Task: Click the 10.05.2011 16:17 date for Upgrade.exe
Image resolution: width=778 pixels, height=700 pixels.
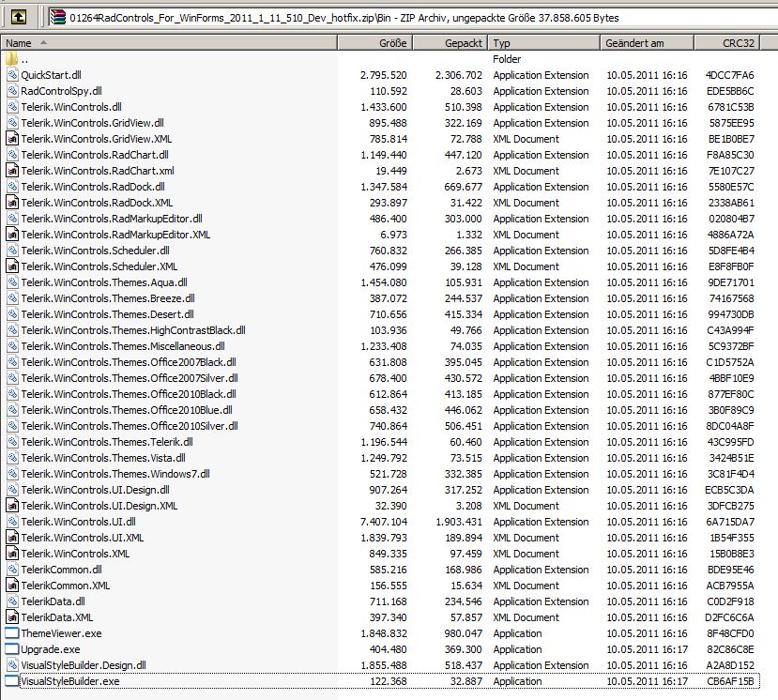Action: click(x=647, y=649)
